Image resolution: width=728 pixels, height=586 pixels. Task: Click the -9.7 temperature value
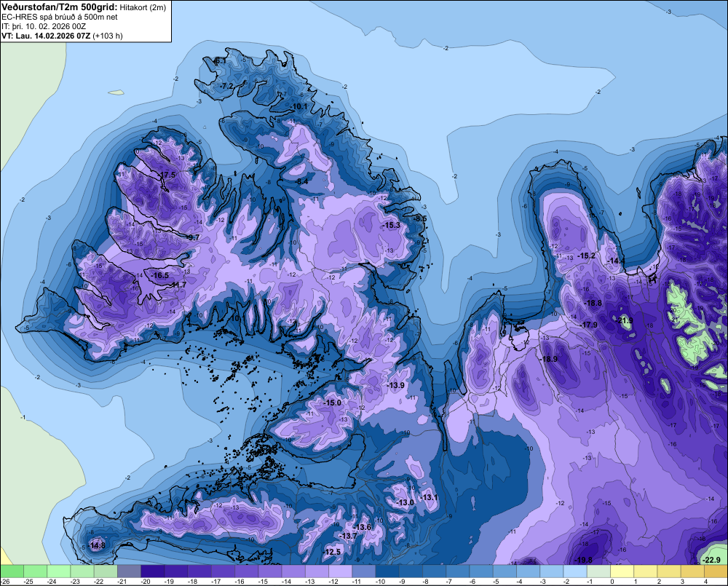click(191, 237)
